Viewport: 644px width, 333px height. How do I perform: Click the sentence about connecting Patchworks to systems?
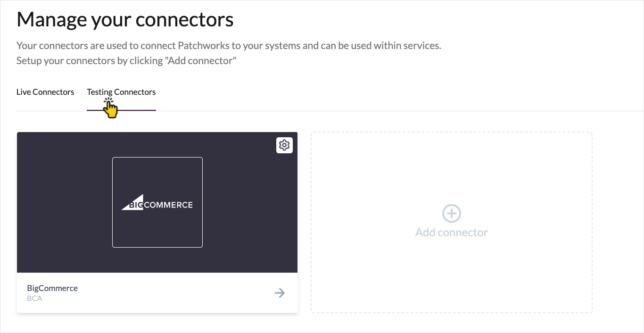coord(229,46)
